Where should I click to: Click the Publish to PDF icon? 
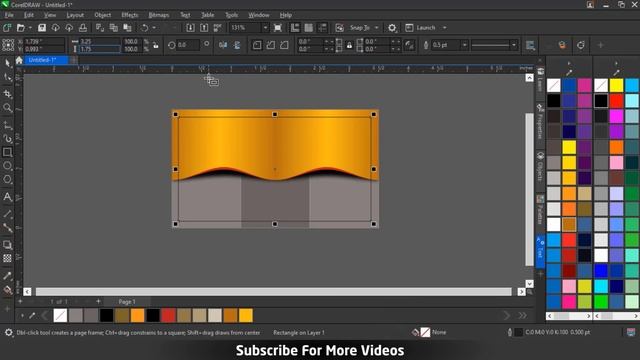coord(218,28)
